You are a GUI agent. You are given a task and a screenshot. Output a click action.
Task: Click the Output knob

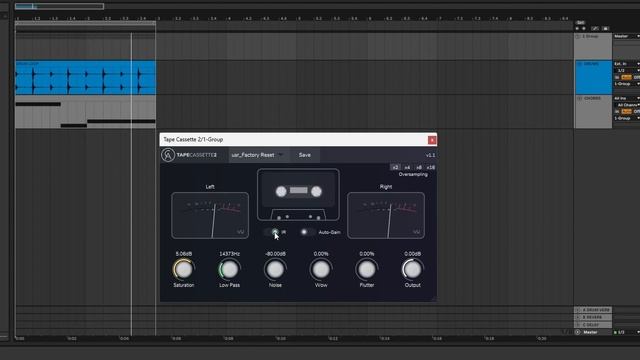[x=412, y=269]
